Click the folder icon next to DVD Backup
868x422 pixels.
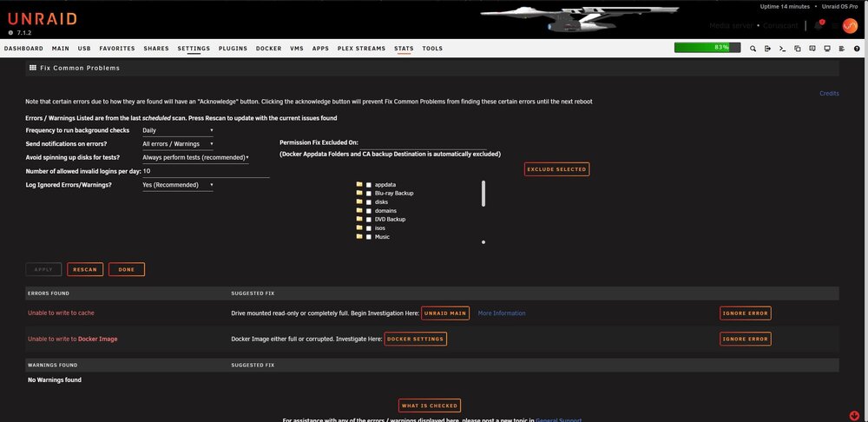coord(359,219)
